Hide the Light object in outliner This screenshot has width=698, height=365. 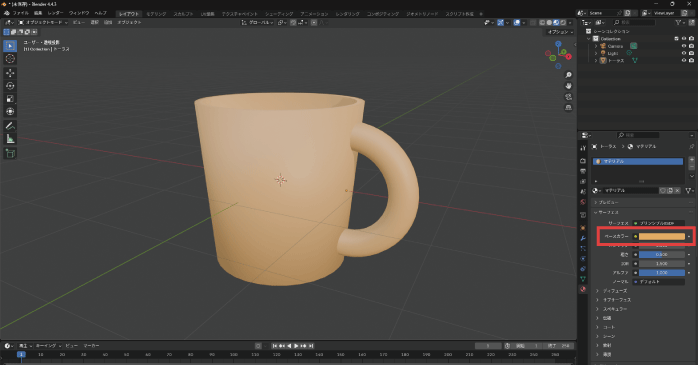[x=684, y=53]
